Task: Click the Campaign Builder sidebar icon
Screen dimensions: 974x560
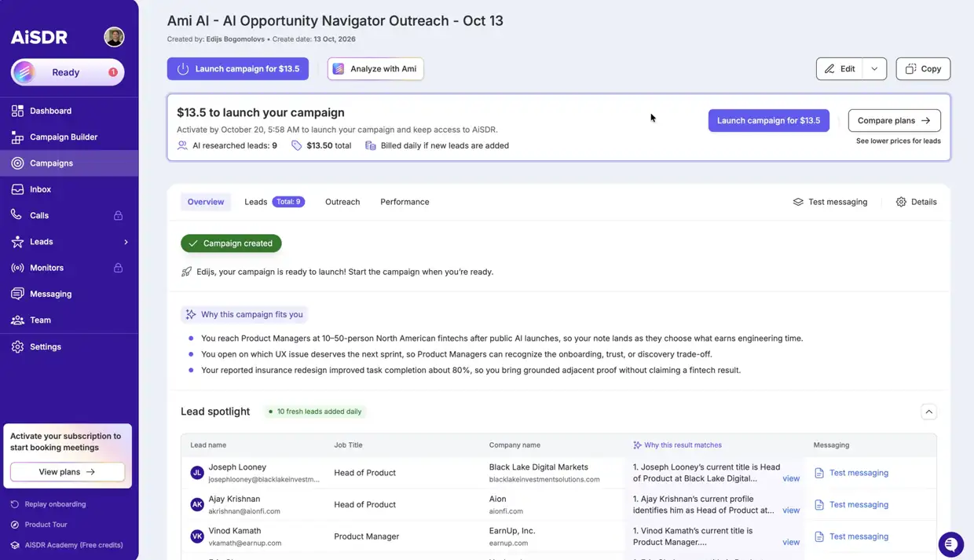Action: 17,137
